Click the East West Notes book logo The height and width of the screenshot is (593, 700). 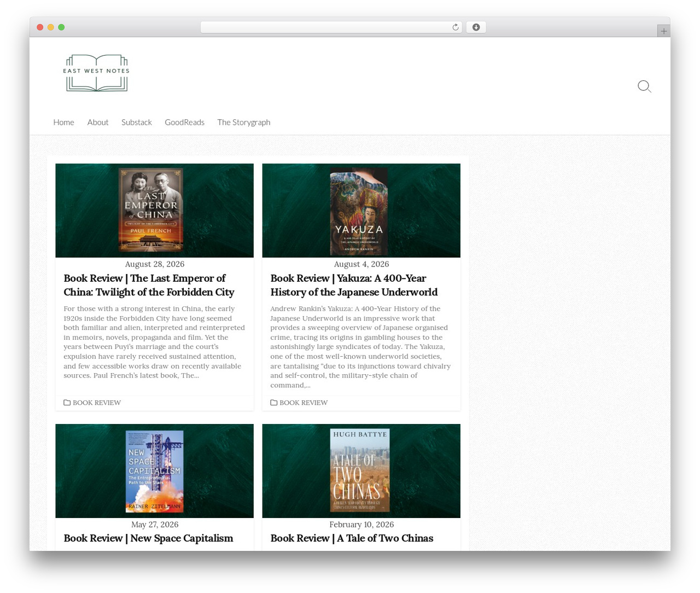(x=97, y=73)
